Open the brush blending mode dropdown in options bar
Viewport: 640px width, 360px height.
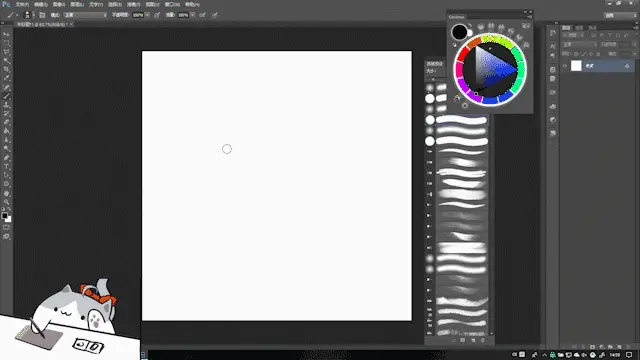pos(86,15)
